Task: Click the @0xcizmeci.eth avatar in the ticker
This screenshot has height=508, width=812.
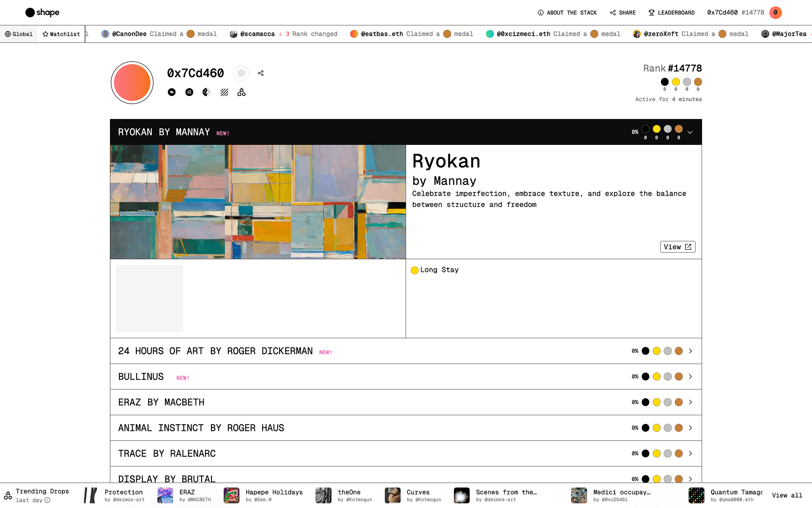Action: coord(490,34)
